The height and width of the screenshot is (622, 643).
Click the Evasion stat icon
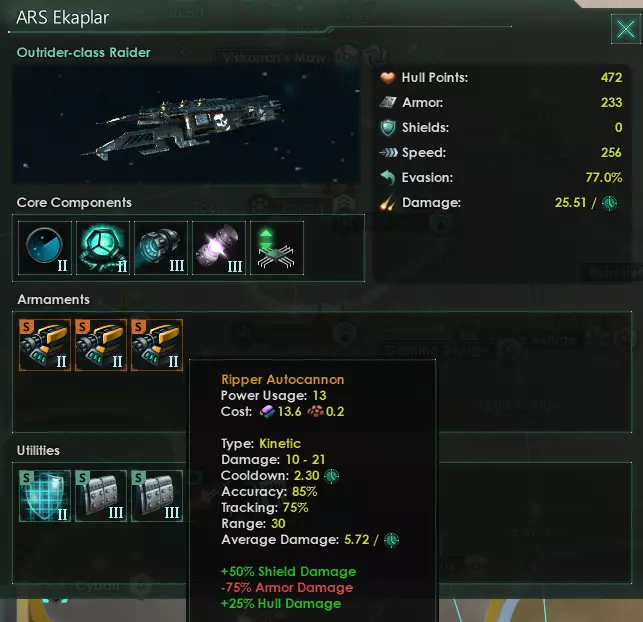click(388, 178)
